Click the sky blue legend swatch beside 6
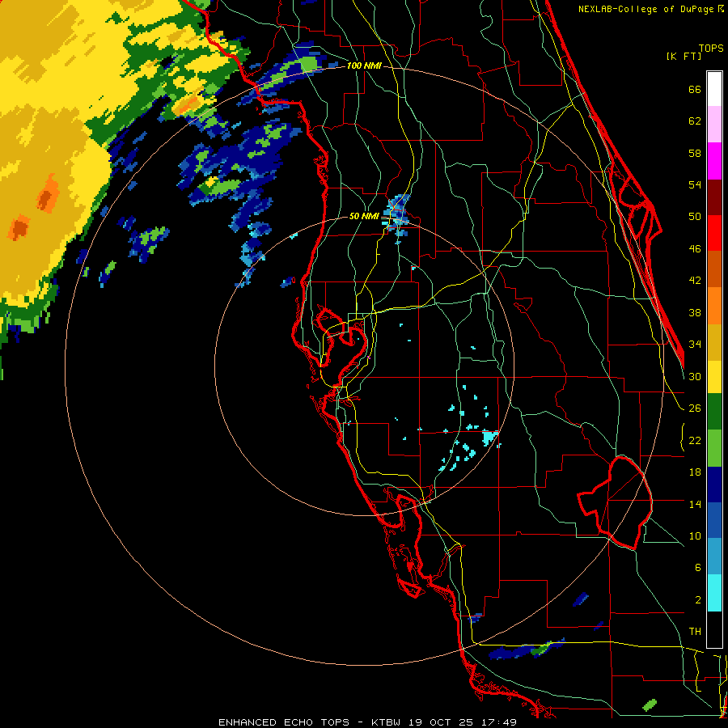The image size is (728, 728). (714, 557)
